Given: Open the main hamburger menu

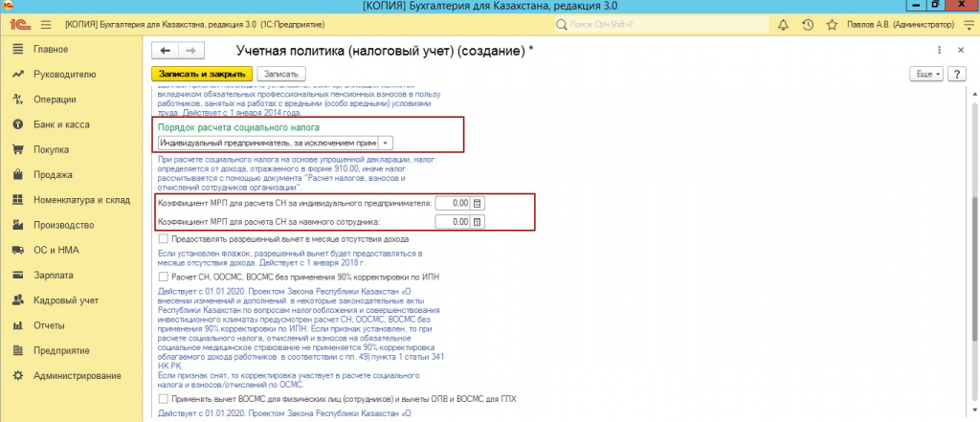Looking at the screenshot, I should point(45,25).
